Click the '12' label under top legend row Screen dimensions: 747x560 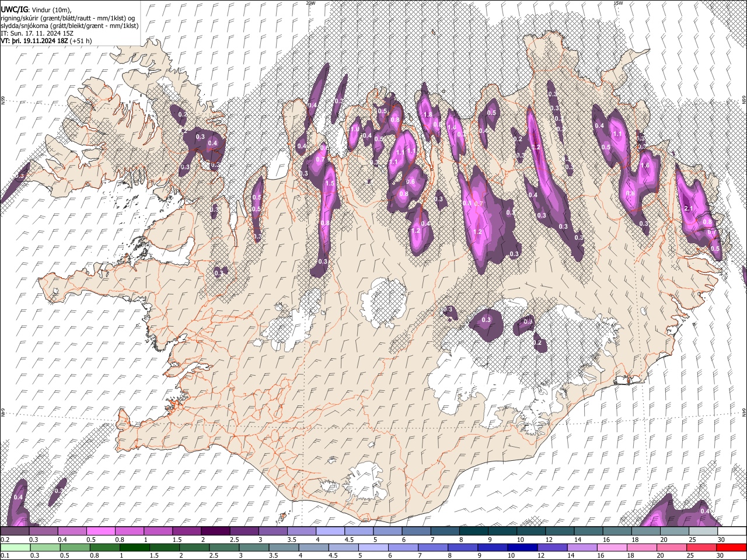point(549,540)
